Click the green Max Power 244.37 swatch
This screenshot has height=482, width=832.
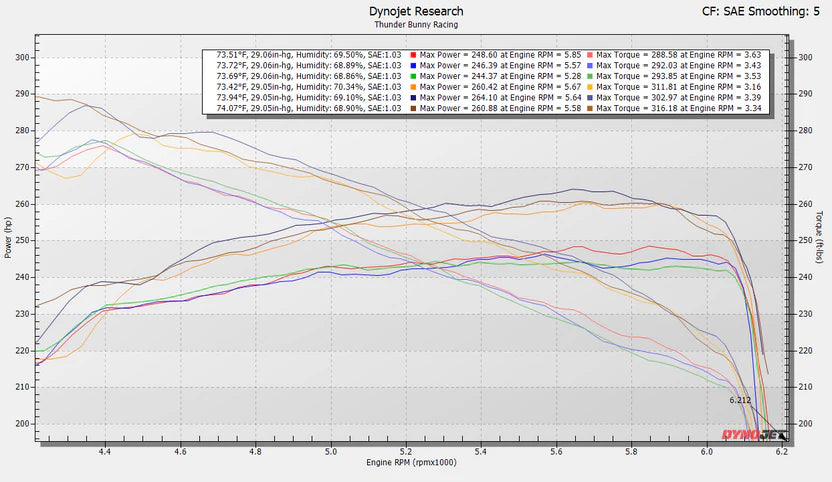[411, 77]
